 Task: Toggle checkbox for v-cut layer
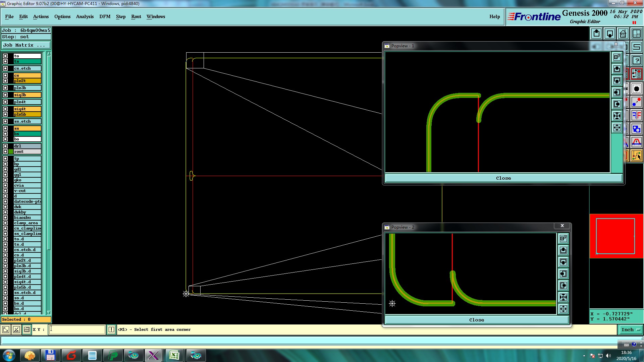(x=5, y=191)
